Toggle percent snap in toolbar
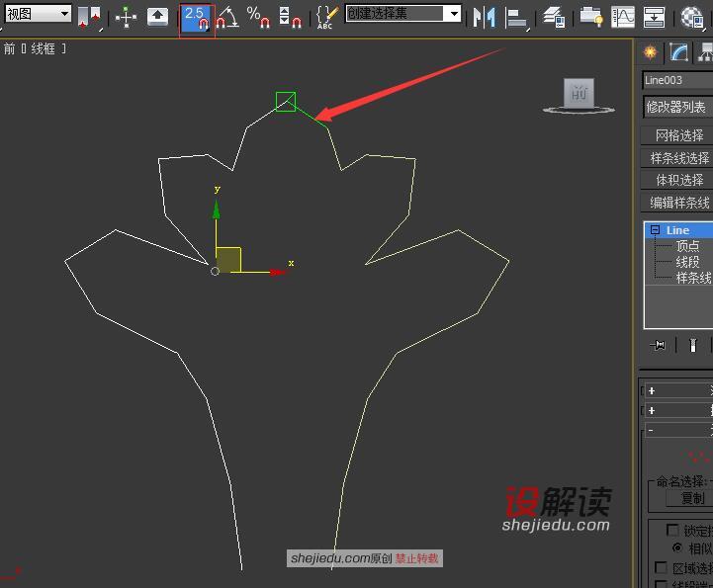Viewport: 713px width, 588px height. point(257,17)
